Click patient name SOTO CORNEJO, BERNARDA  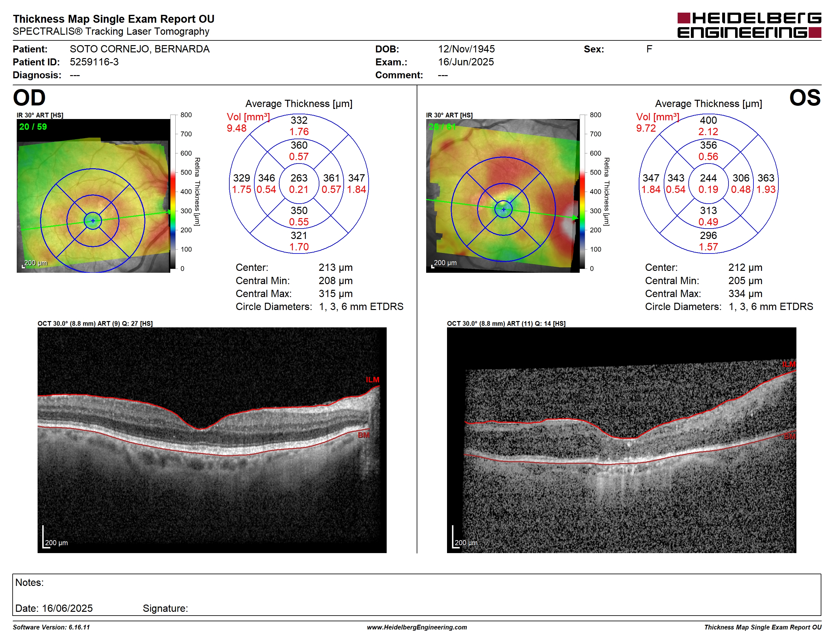pyautogui.click(x=139, y=49)
